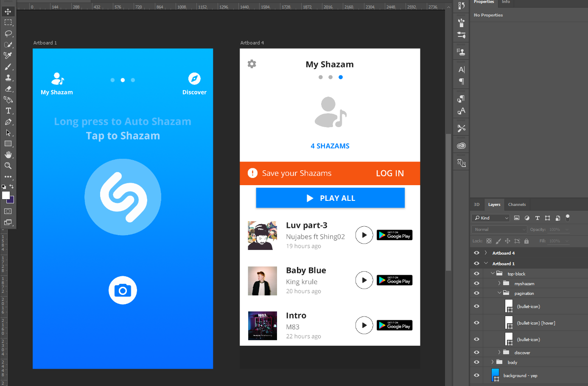Filter layers by shape layers
The width and height of the screenshot is (588, 386).
tap(547, 218)
